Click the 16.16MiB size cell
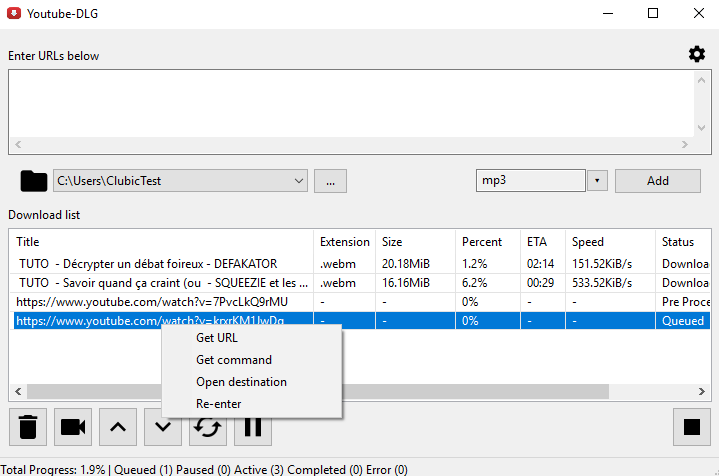Viewport: 719px width, 476px height. (406, 283)
